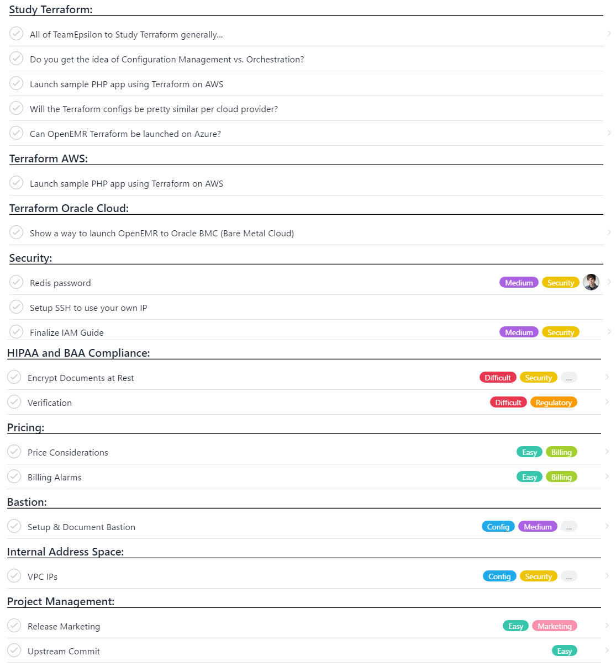616x672 pixels.
Task: Open the chevron on the Oracle BMC launch task
Action: [x=609, y=232]
